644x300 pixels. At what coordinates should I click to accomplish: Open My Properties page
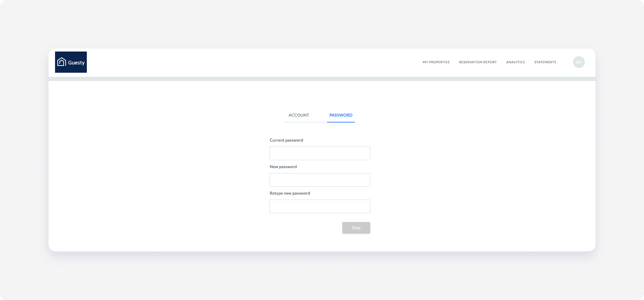tap(436, 62)
